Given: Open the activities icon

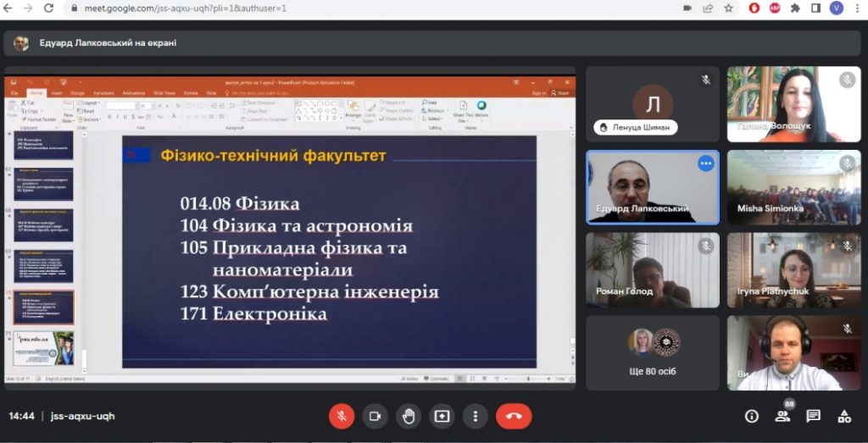Looking at the screenshot, I should 844,417.
